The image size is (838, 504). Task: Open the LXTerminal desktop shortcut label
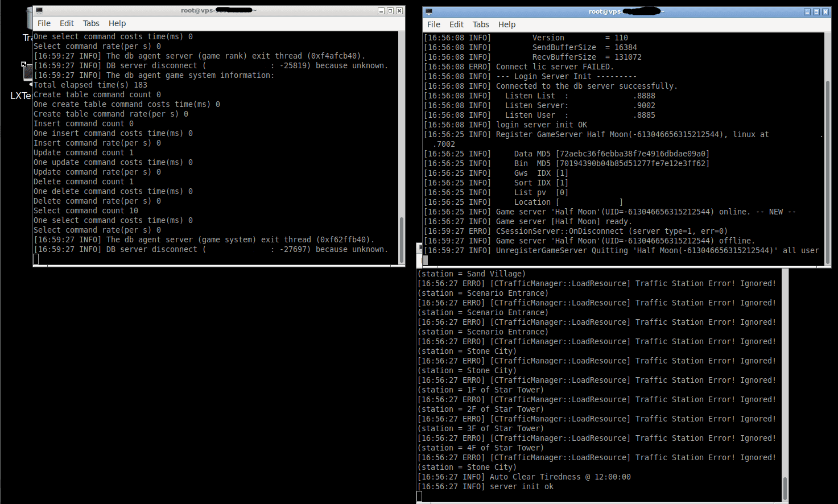pyautogui.click(x=20, y=96)
